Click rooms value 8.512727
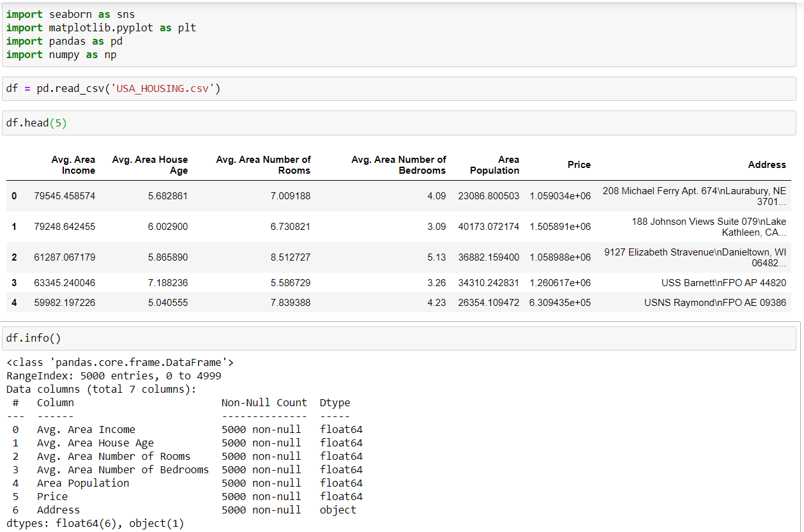The image size is (804, 532). (291, 257)
